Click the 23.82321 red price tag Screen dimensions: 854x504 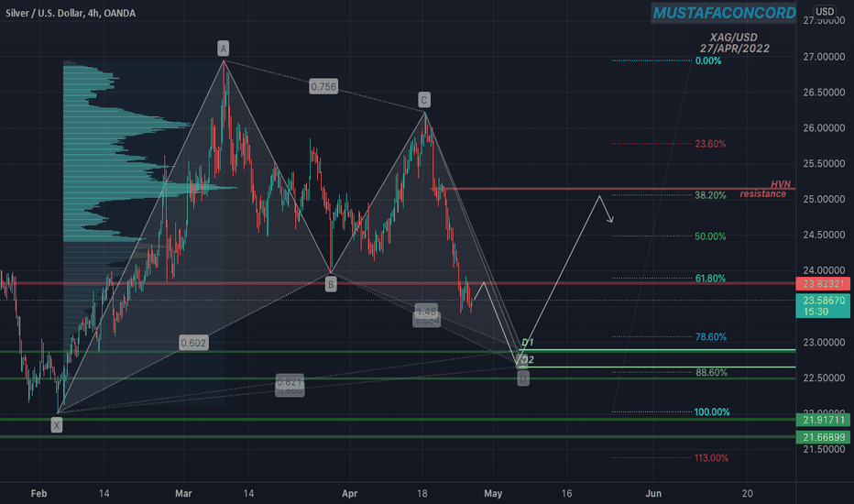click(x=823, y=283)
